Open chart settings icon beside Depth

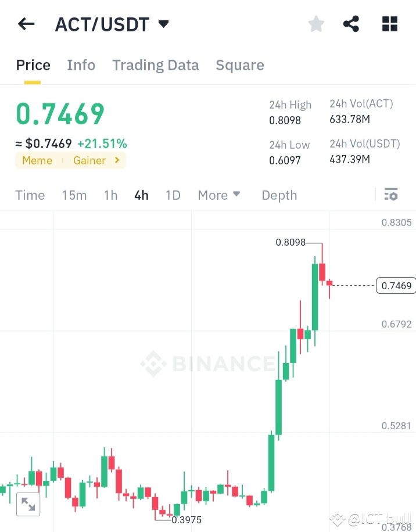[390, 195]
